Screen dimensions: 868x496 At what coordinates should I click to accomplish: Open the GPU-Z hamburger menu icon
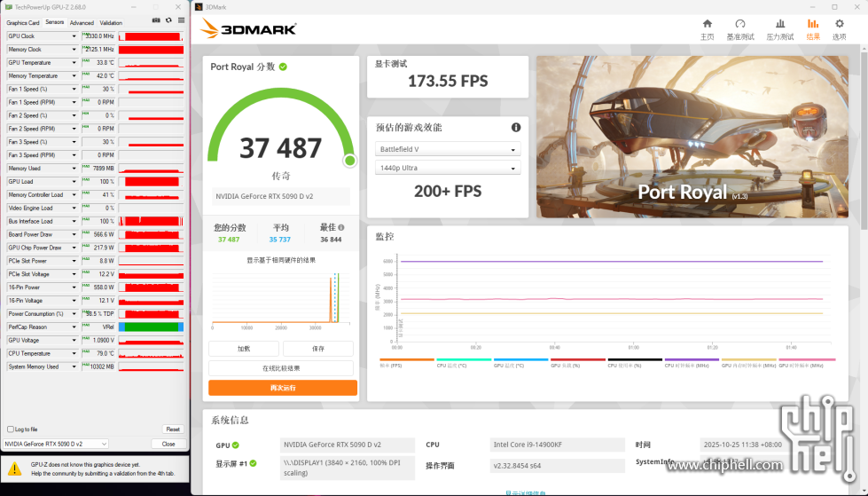pos(180,20)
